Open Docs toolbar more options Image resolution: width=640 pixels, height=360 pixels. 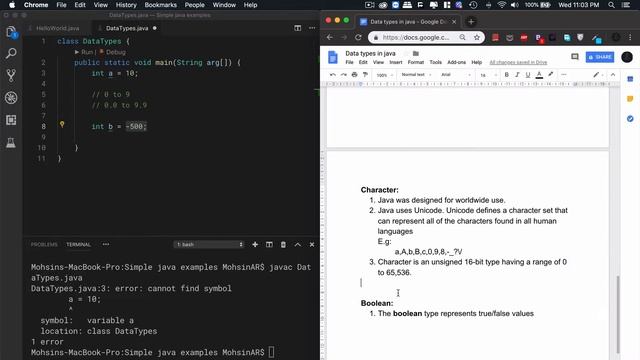click(x=564, y=75)
